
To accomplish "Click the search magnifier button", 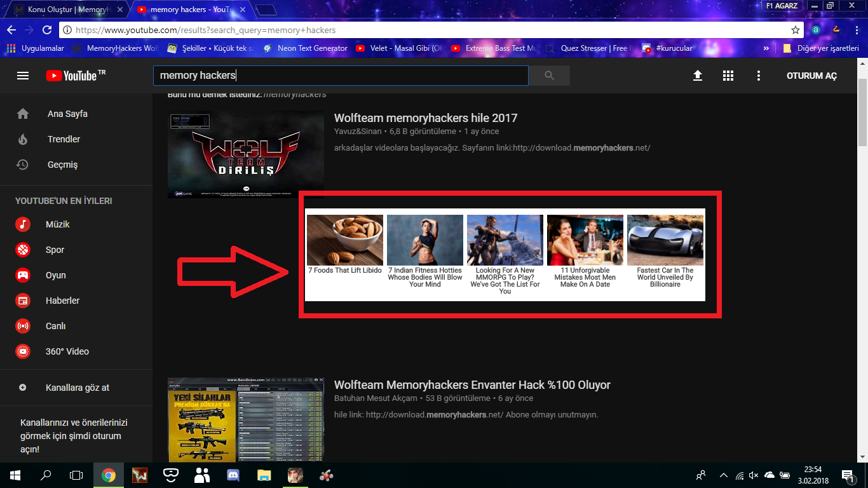I will (x=550, y=76).
